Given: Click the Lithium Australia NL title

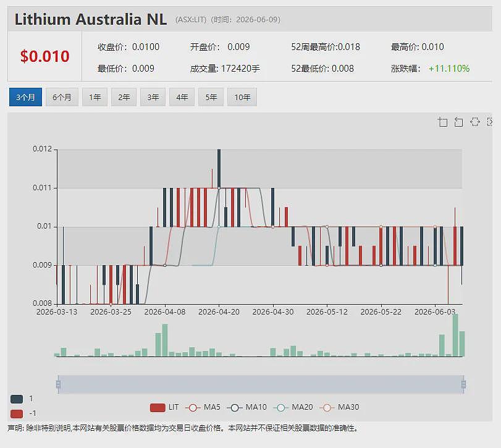Looking at the screenshot, I should (x=91, y=19).
